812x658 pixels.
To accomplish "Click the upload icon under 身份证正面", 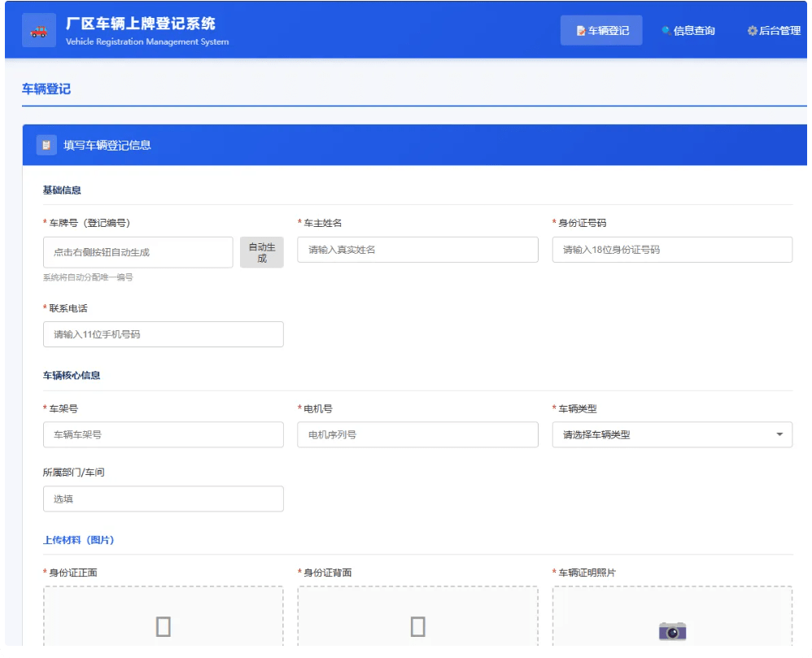I will [163, 626].
